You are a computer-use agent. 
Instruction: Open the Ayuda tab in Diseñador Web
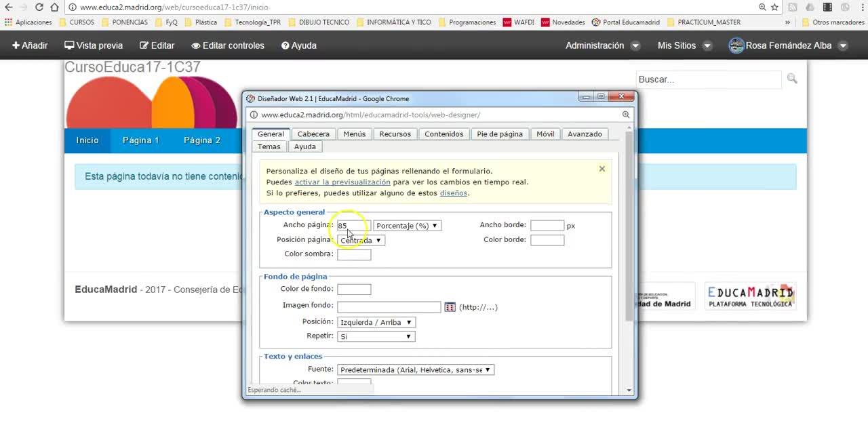tap(304, 146)
